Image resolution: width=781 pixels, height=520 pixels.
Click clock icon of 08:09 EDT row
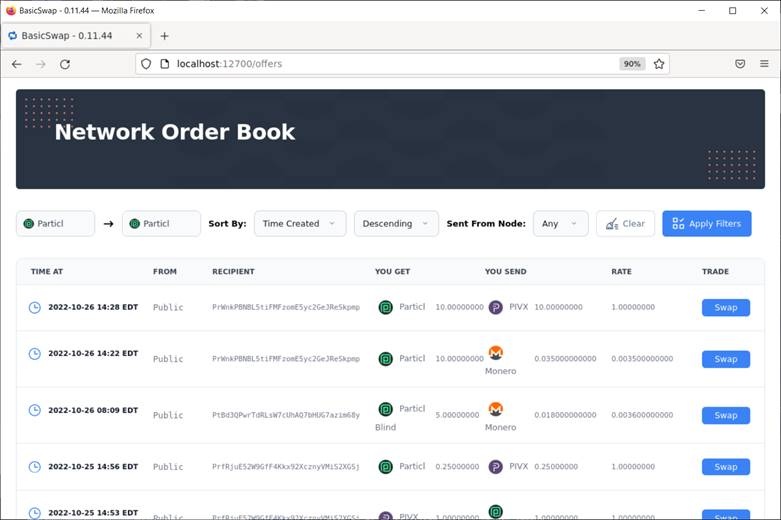pos(34,410)
